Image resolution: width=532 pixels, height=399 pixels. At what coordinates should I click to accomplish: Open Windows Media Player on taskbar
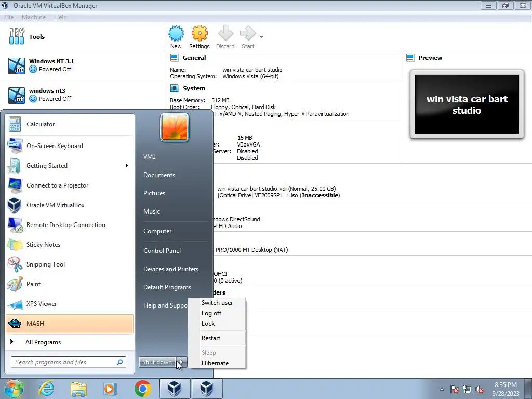[110, 389]
